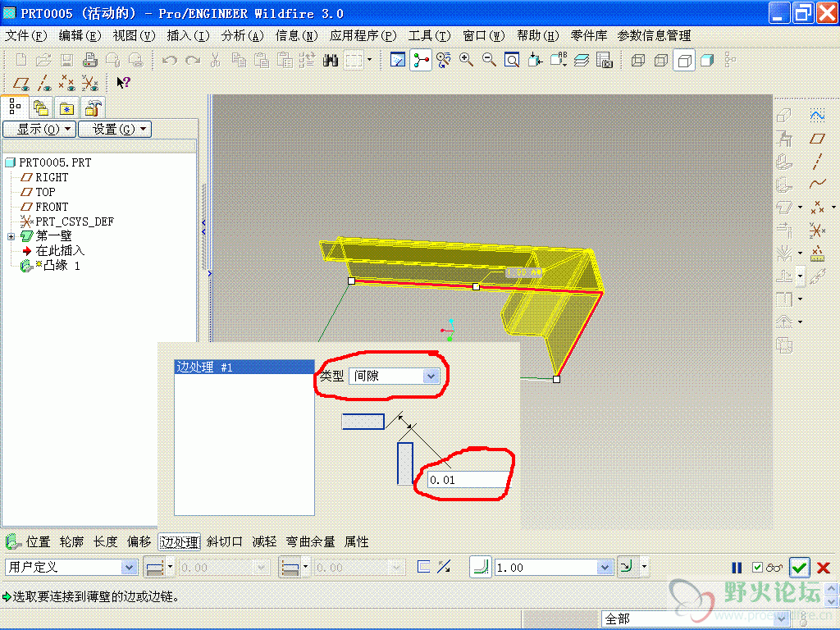The image size is (840, 630).
Task: Open the 工具(T) menu
Action: tap(430, 36)
